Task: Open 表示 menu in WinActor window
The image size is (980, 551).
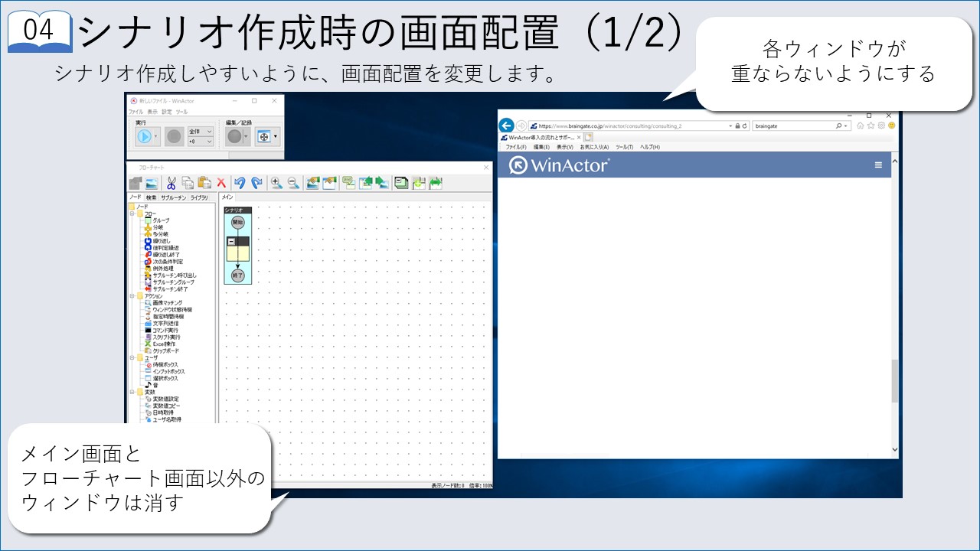Action: click(x=152, y=112)
